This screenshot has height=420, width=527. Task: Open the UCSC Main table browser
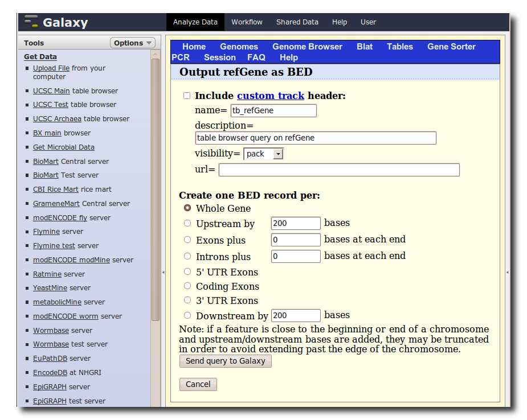51,91
